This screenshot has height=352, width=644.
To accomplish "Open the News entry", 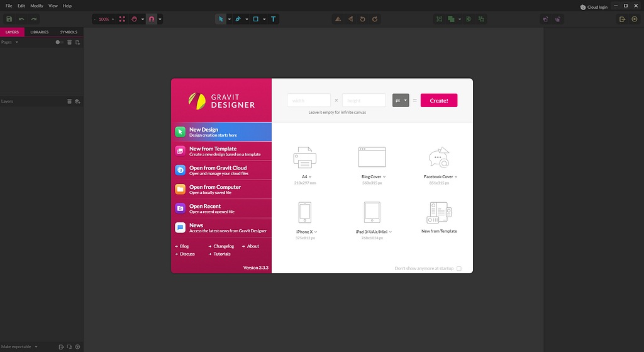I will (x=221, y=227).
